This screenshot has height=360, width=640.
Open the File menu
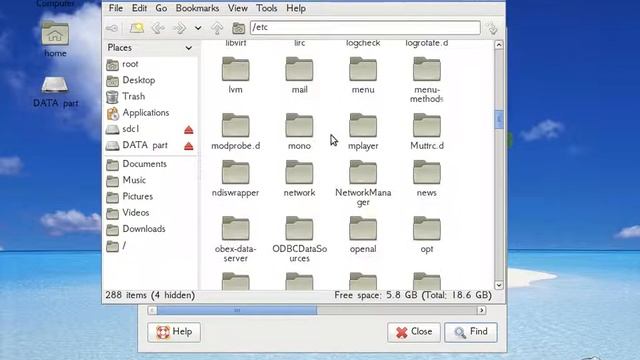point(116,8)
